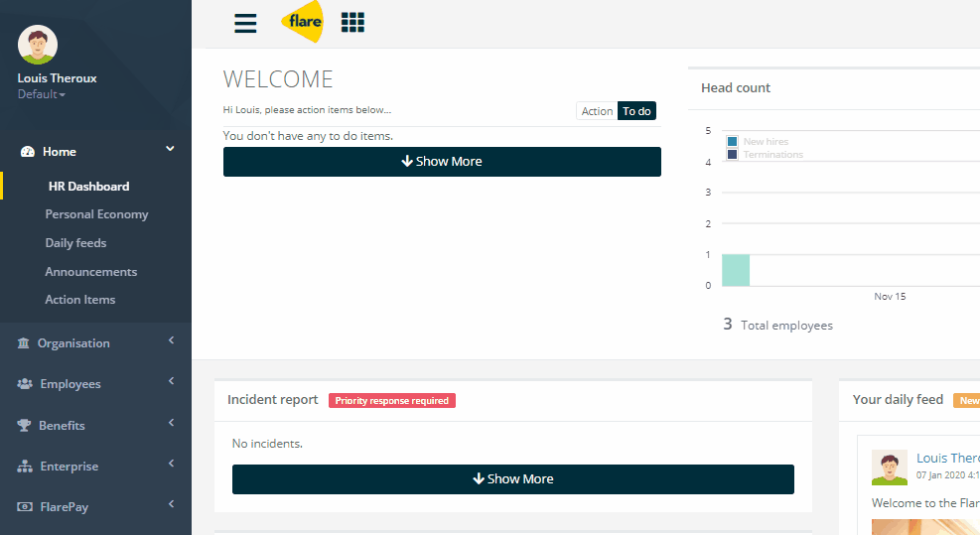Click "You don't have any to do items." text

308,136
